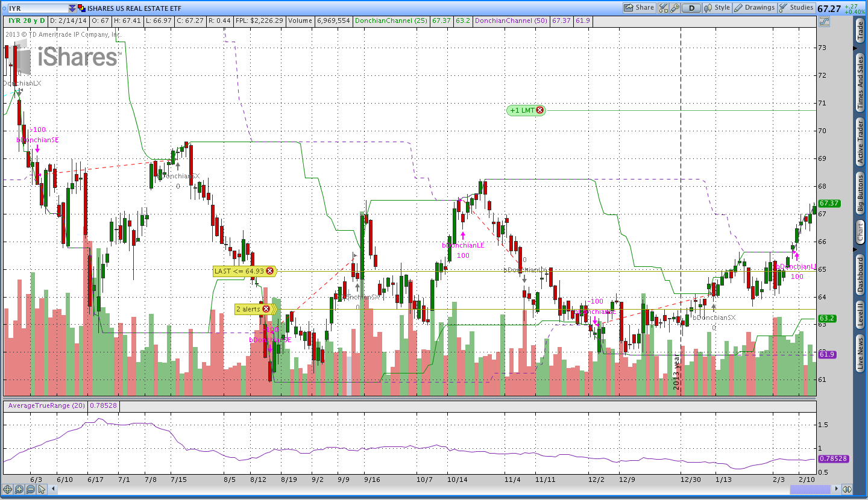Click the 0.78528 ATR value bubble
Image resolution: width=868 pixels, height=500 pixels.
coord(834,458)
